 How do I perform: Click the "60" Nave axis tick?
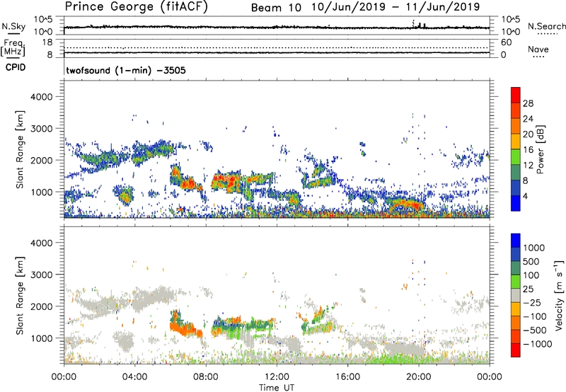click(506, 42)
